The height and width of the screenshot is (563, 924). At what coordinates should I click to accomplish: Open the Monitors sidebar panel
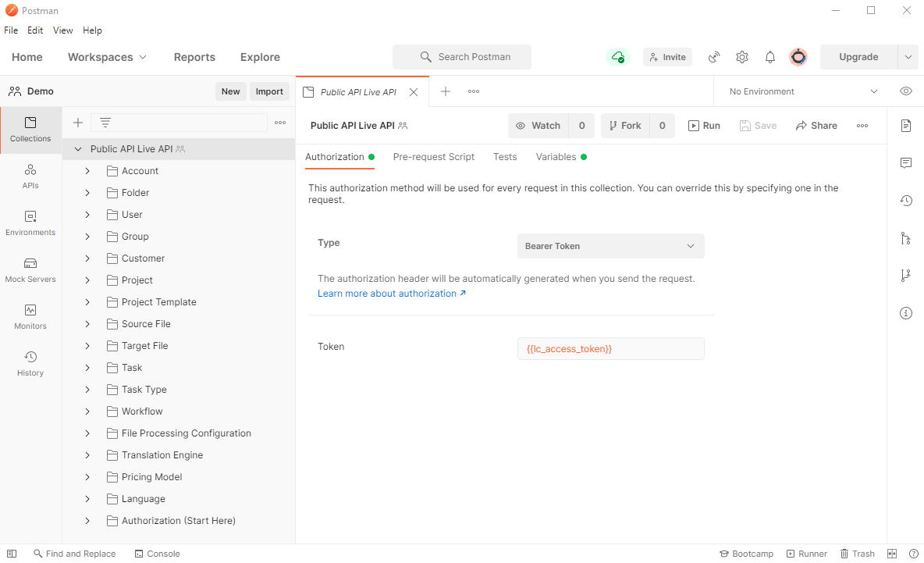pos(30,317)
